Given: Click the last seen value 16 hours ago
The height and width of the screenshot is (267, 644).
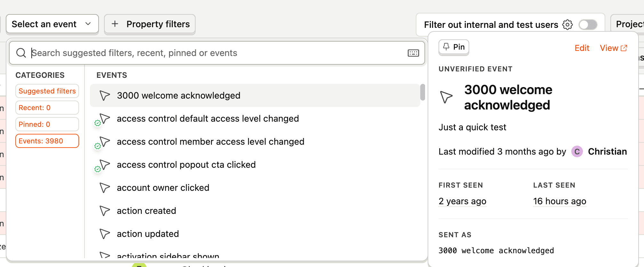Looking at the screenshot, I should coord(559,201).
